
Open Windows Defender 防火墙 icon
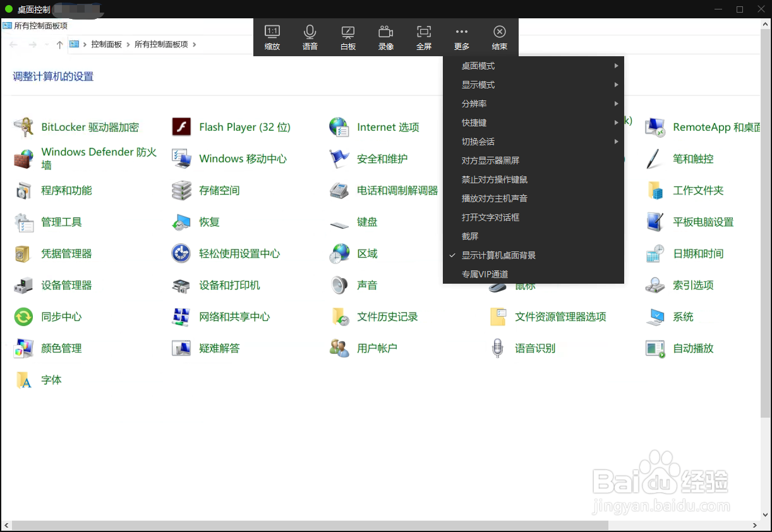[x=23, y=159]
